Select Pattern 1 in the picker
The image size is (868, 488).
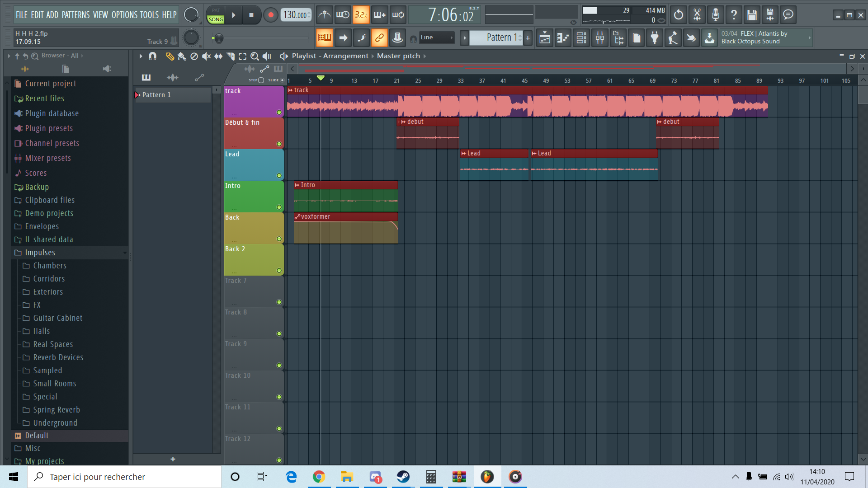coord(156,95)
